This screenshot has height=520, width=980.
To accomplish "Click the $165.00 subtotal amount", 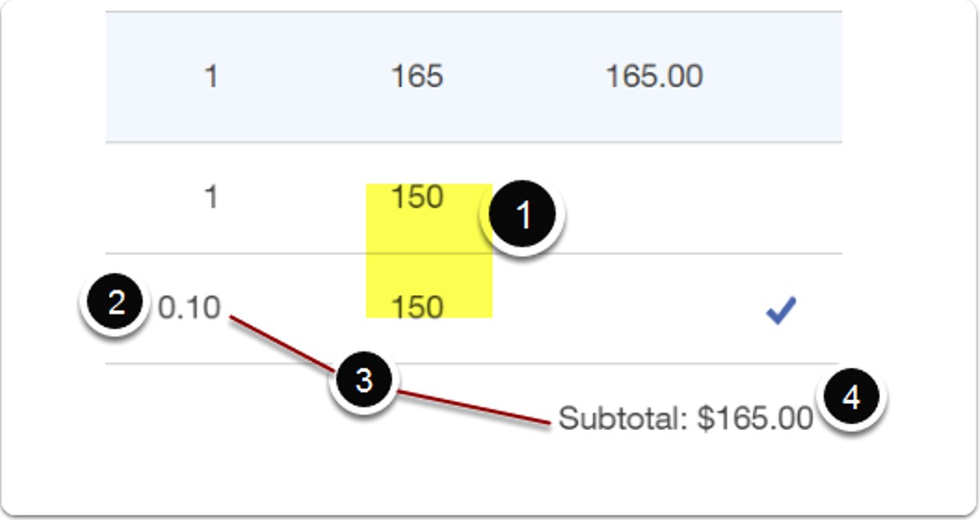I will tap(755, 419).
